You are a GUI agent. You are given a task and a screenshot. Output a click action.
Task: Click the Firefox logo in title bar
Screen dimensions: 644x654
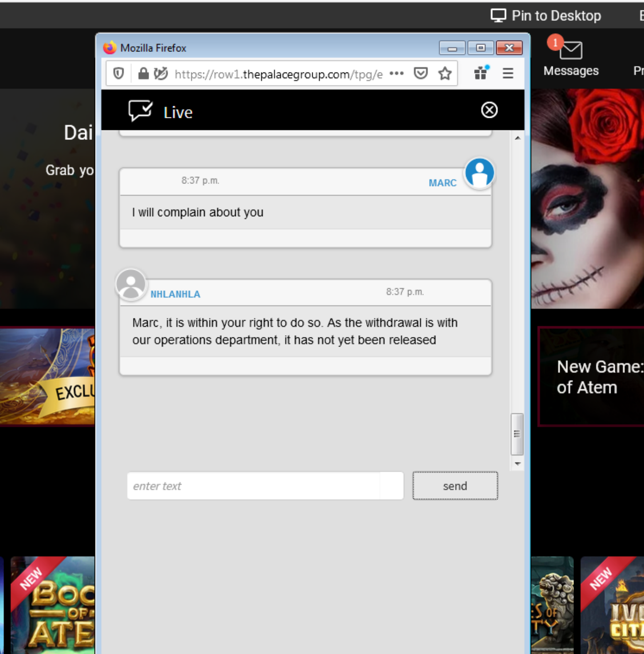(x=110, y=48)
